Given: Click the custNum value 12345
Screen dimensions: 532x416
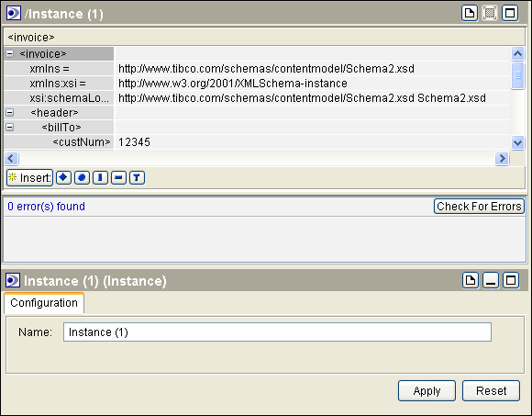Looking at the screenshot, I should tap(134, 142).
